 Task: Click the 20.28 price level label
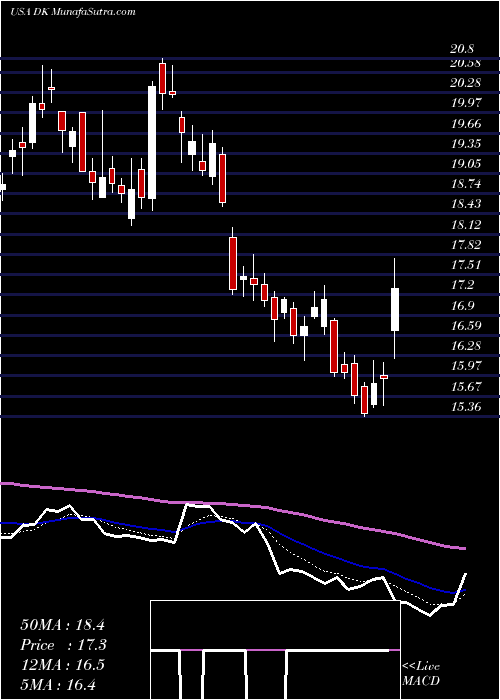466,83
